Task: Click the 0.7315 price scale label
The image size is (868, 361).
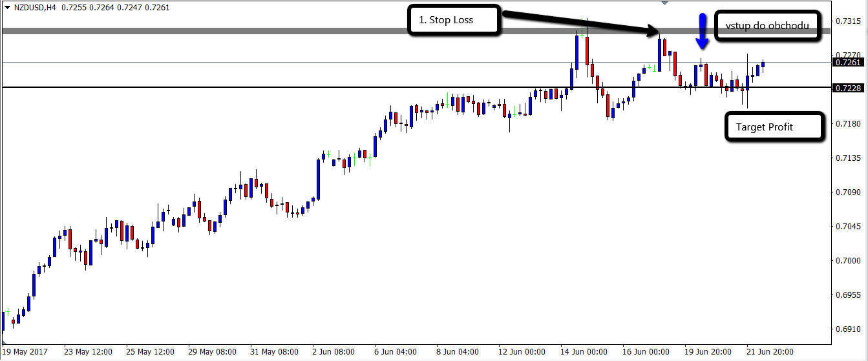Action: click(x=848, y=21)
